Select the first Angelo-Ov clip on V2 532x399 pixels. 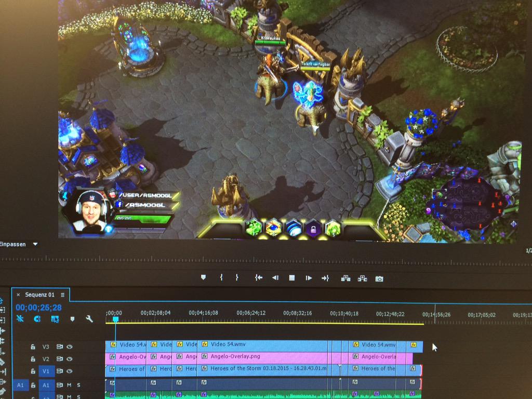point(126,358)
